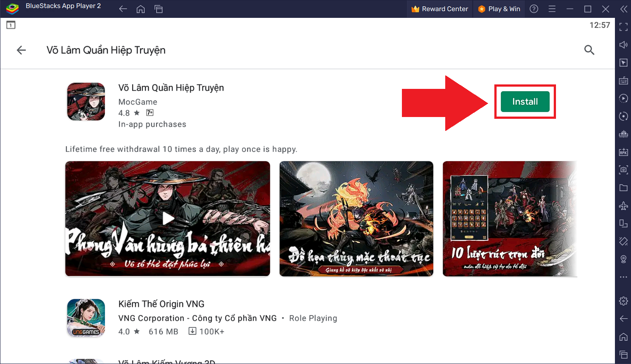Click the rotate screen sidebar icon
Viewport: 631px width, 364px height.
(x=623, y=241)
